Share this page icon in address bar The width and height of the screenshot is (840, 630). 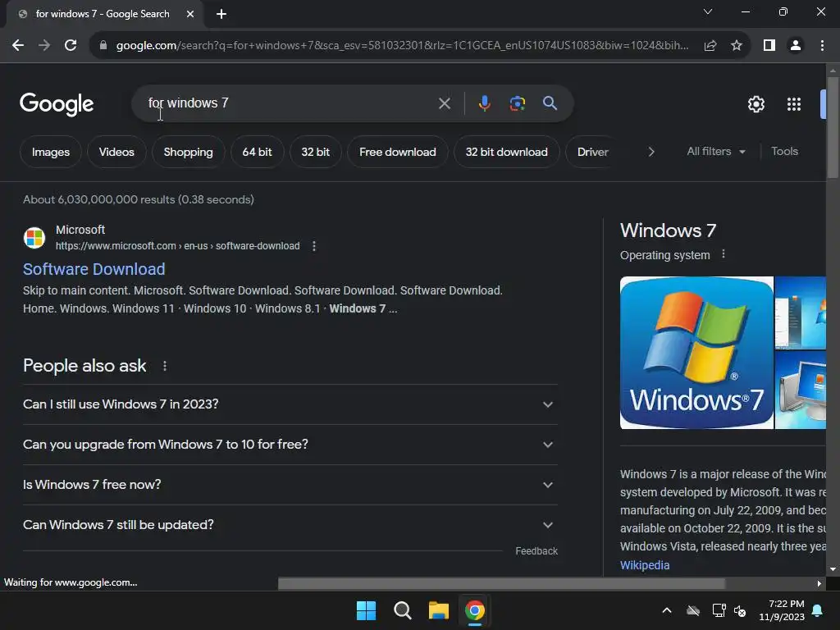point(710,46)
